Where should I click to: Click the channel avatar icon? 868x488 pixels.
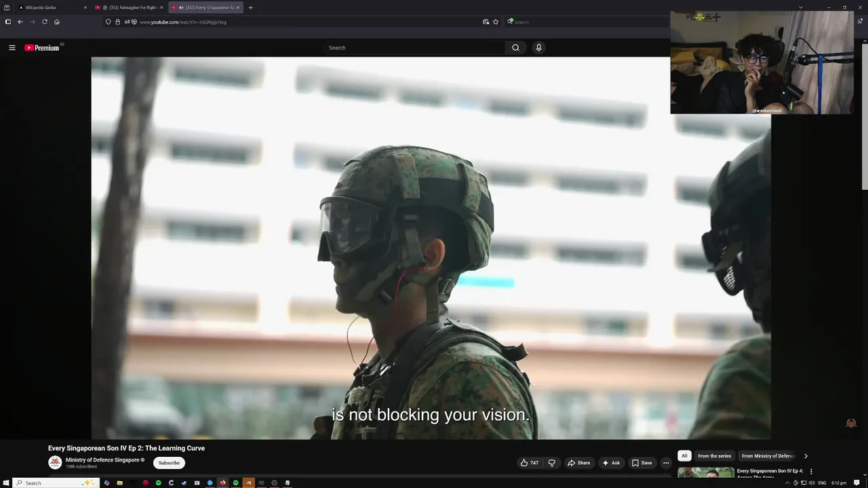click(x=55, y=463)
